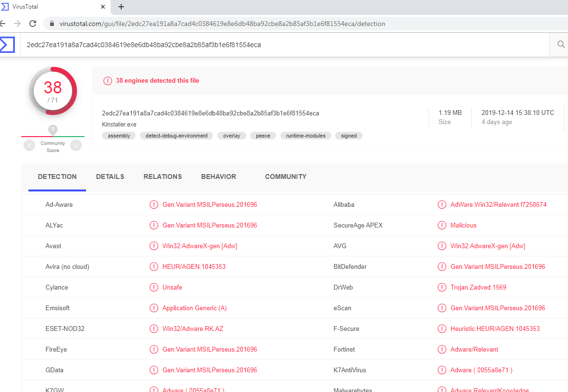The height and width of the screenshot is (392, 568).
Task: Vote malicious with community X icon
Action: (29, 145)
